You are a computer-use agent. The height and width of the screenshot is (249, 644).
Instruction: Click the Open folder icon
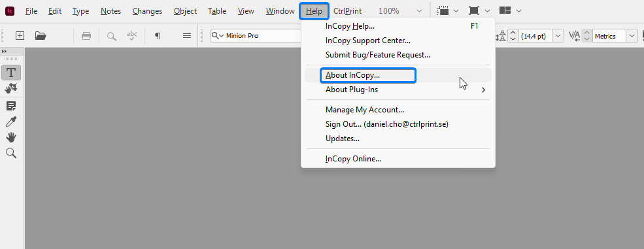pos(41,36)
